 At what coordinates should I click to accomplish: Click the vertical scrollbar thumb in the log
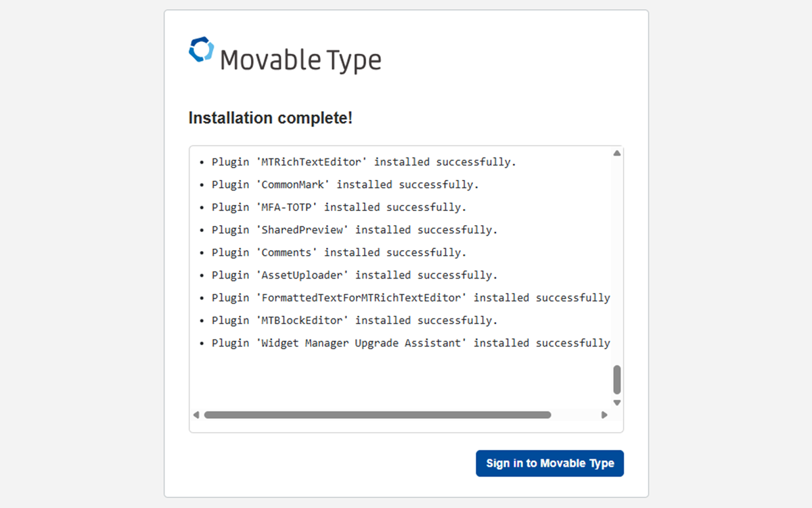pos(617,379)
